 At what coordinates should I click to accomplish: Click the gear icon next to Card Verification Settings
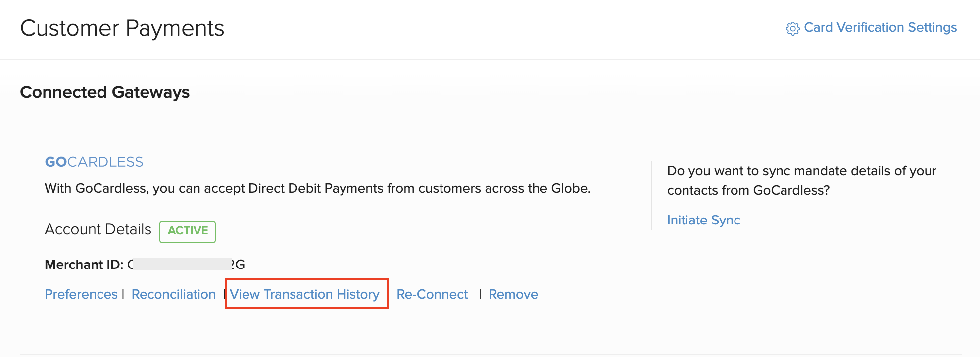tap(792, 28)
